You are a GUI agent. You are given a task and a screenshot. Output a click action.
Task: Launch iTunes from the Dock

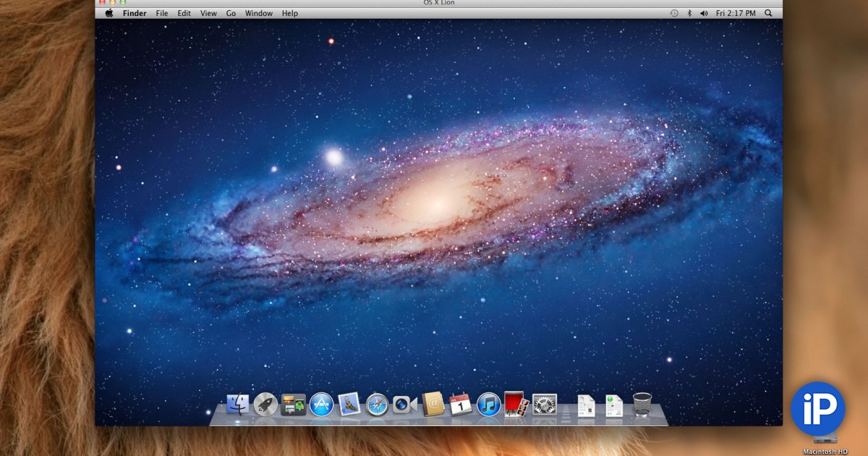[x=489, y=404]
